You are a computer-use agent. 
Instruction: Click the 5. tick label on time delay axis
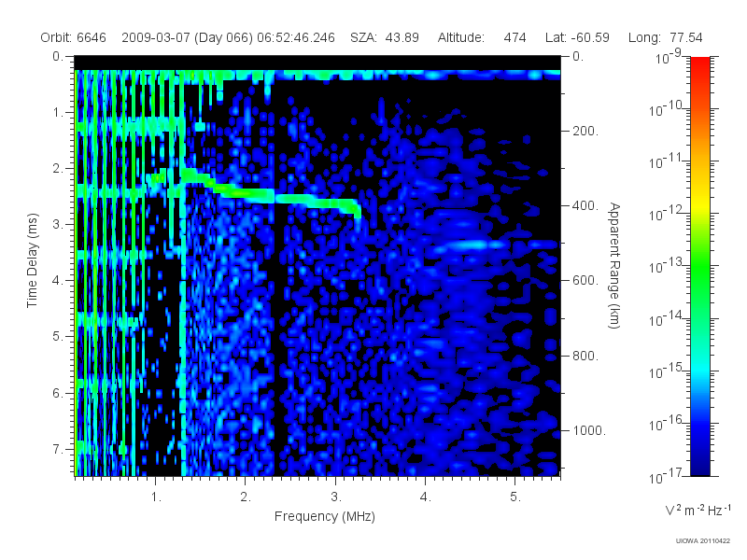(x=57, y=337)
